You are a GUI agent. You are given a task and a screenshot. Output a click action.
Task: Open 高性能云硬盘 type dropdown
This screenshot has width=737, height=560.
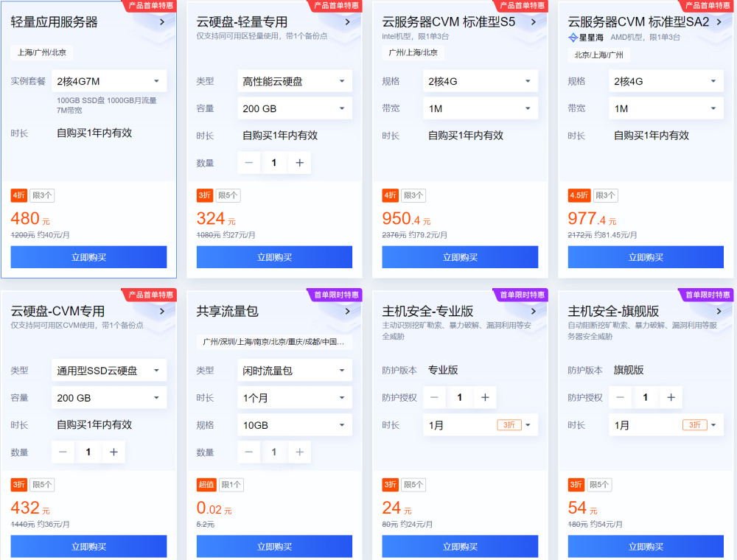[293, 81]
